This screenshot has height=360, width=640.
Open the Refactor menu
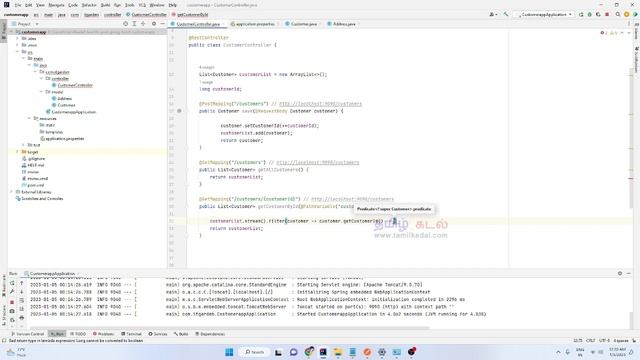point(89,5)
